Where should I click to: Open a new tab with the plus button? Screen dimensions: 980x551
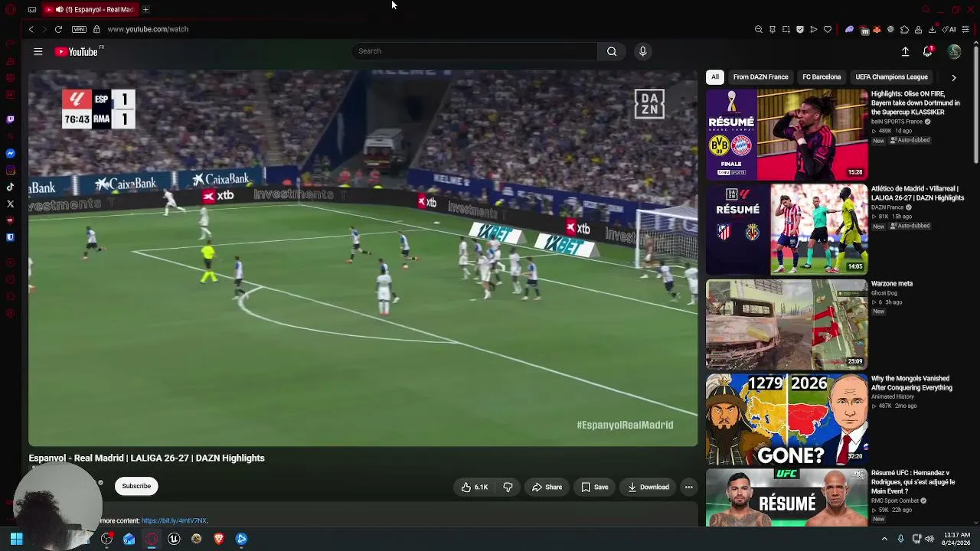[x=145, y=9]
